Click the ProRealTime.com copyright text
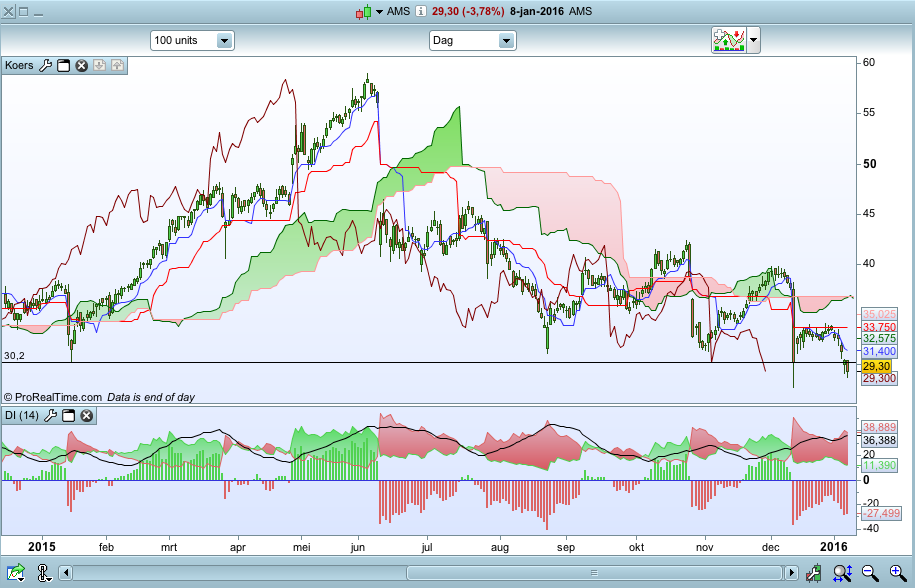The image size is (915, 588). (x=53, y=397)
